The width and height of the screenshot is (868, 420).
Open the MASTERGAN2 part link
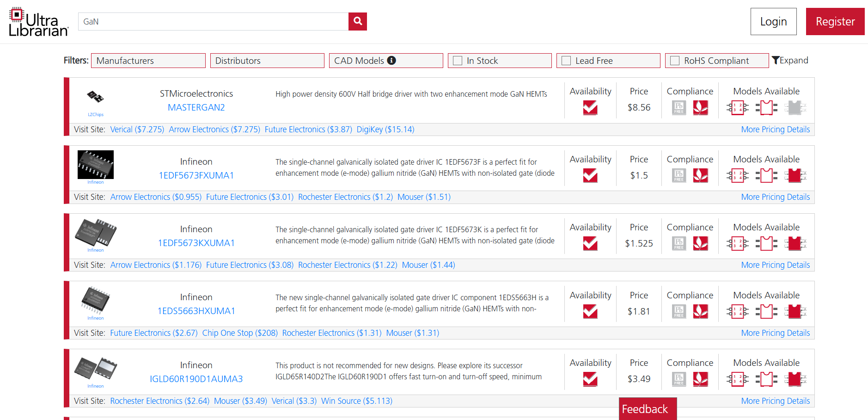point(196,107)
